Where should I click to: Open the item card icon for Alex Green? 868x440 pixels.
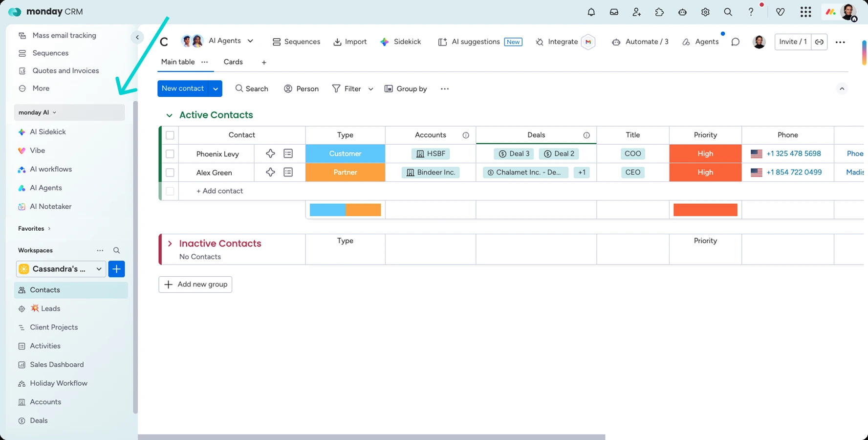[288, 172]
